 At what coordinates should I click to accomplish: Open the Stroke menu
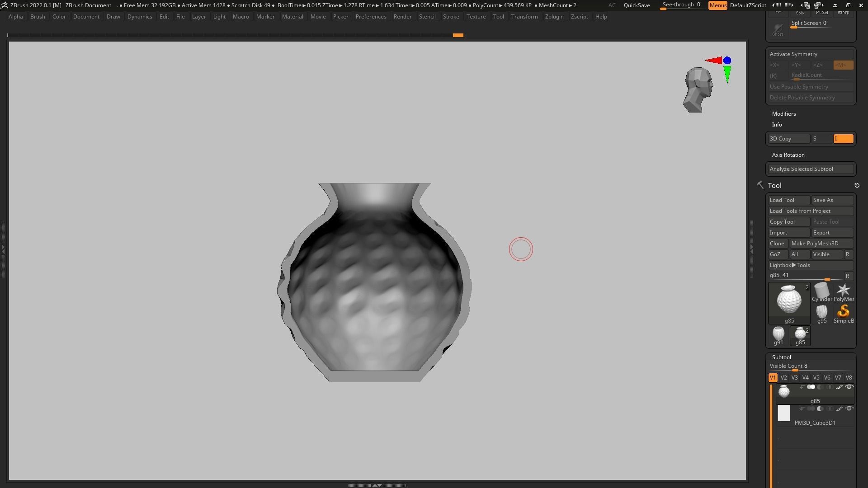click(x=451, y=17)
